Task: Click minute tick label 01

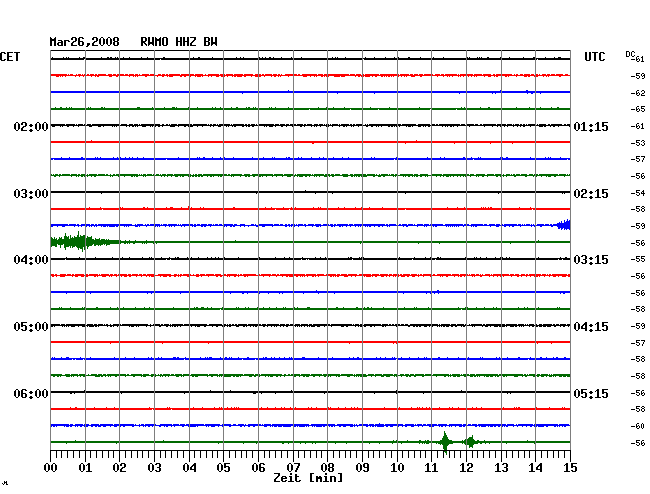Action: [x=85, y=467]
